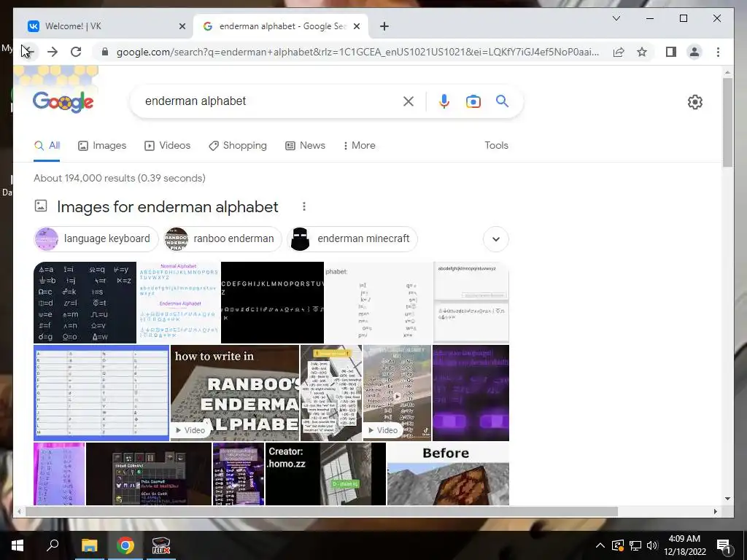The width and height of the screenshot is (747, 560).
Task: Click the scroll down arrow
Action: (x=727, y=499)
